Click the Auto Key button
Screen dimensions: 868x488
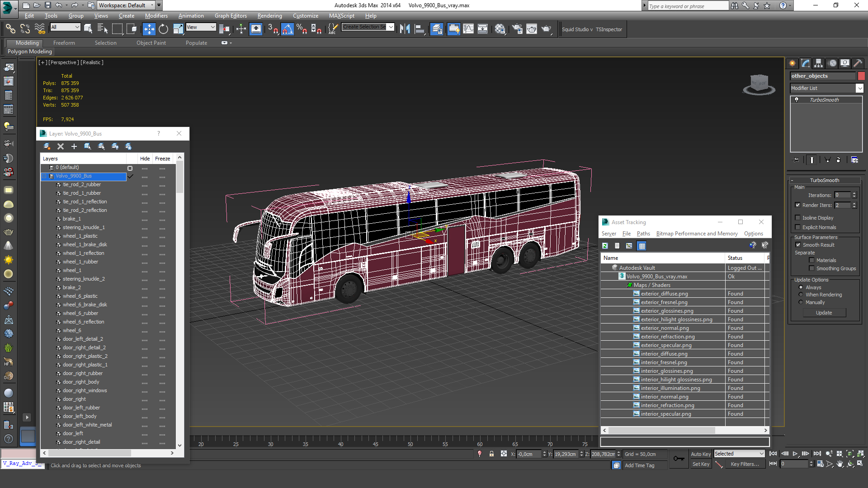tap(700, 454)
